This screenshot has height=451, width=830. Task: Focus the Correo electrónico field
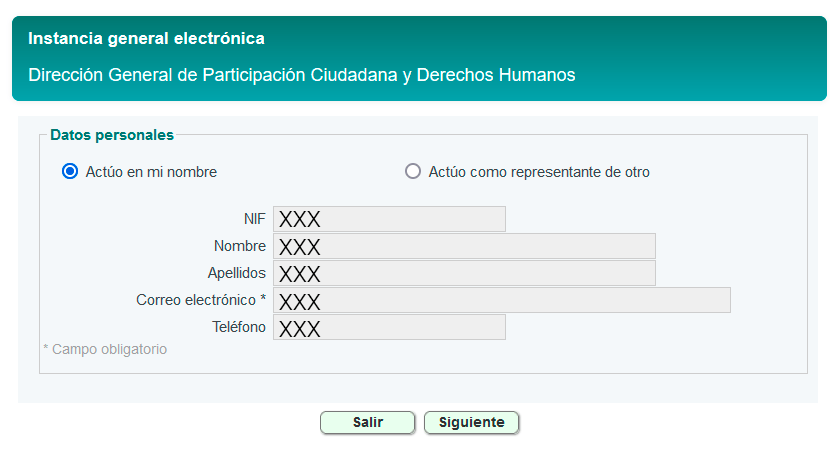[x=501, y=300]
